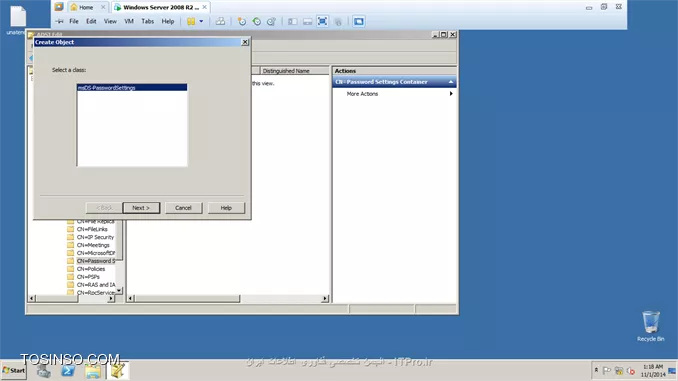Open the Help menu

pos(168,21)
